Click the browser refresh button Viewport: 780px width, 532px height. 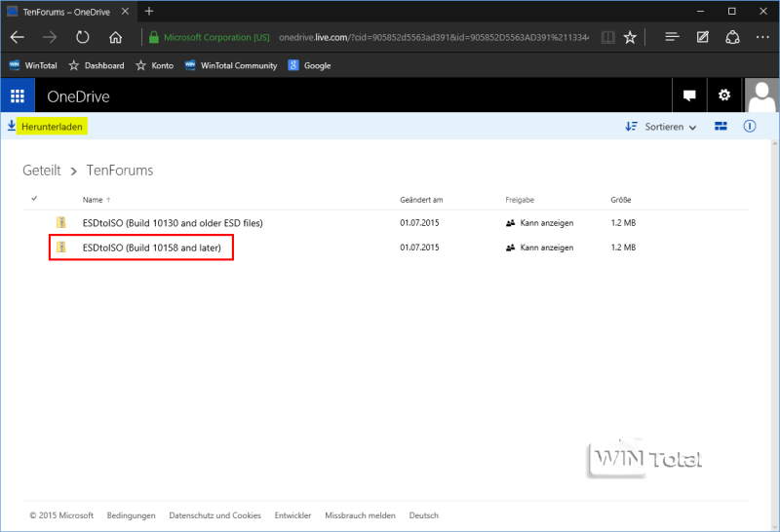pyautogui.click(x=83, y=37)
